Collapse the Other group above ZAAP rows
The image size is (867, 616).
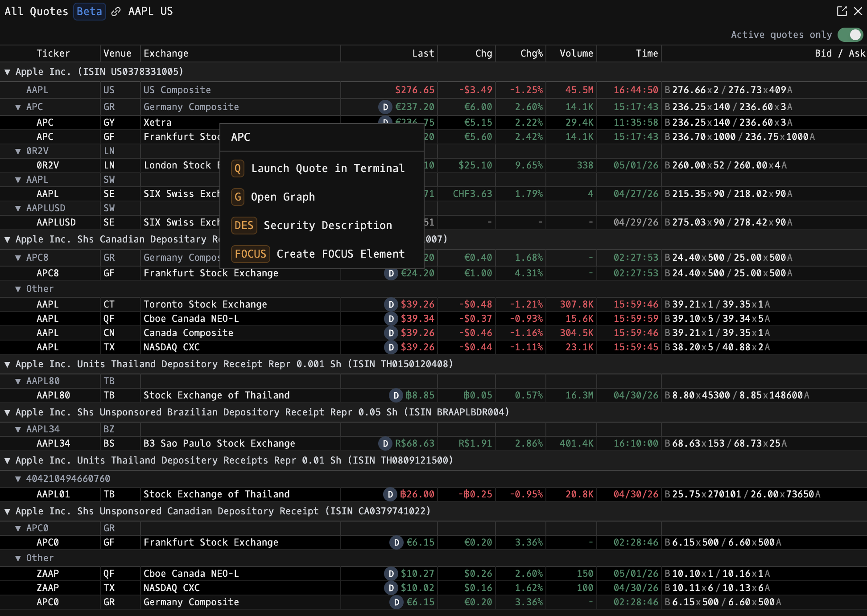(18, 558)
